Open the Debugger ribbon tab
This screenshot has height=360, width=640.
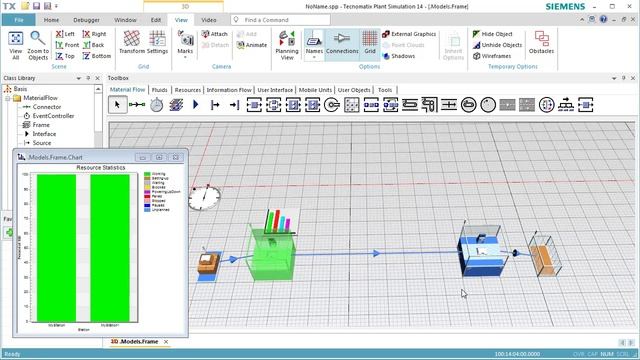point(86,20)
